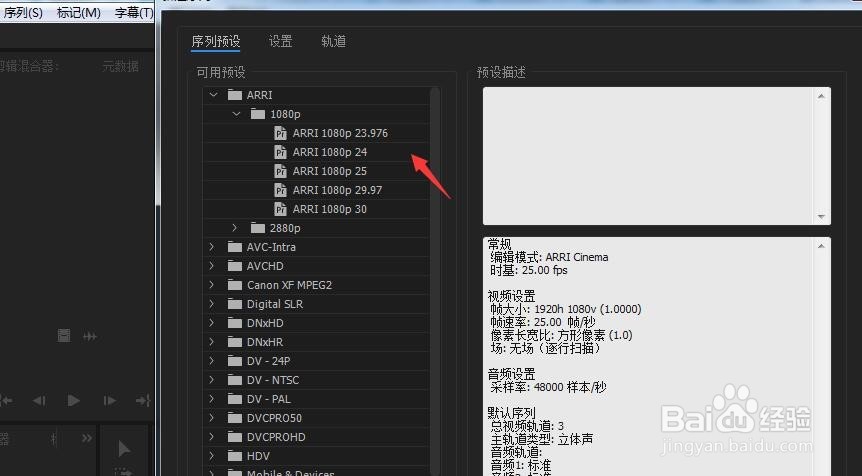
Task: Open the 序列(S) menu
Action: point(23,12)
